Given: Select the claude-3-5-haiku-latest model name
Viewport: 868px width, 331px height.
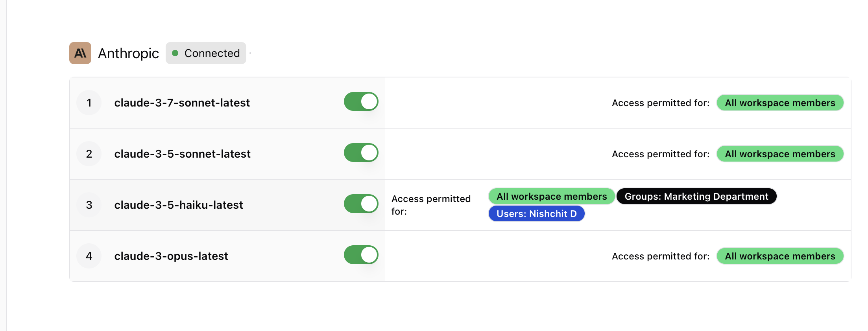Looking at the screenshot, I should click(179, 205).
